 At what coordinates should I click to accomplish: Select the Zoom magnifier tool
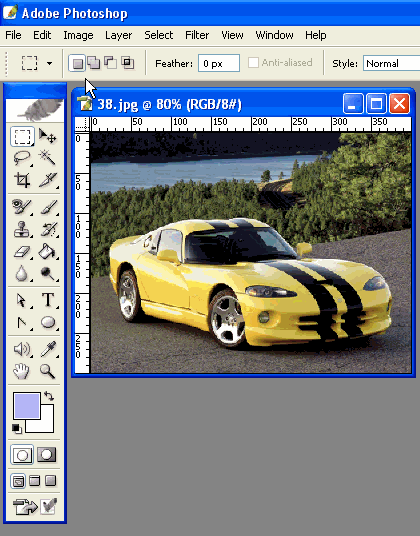(47, 371)
